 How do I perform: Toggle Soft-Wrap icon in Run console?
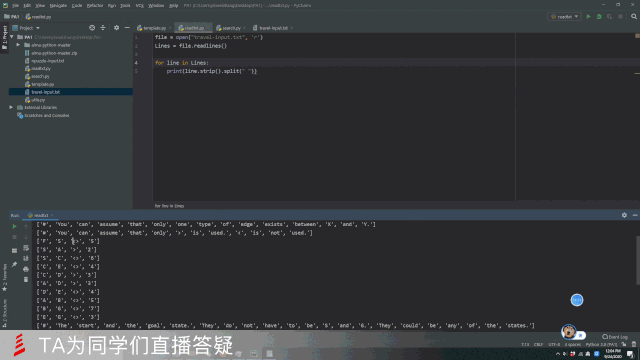(26, 248)
